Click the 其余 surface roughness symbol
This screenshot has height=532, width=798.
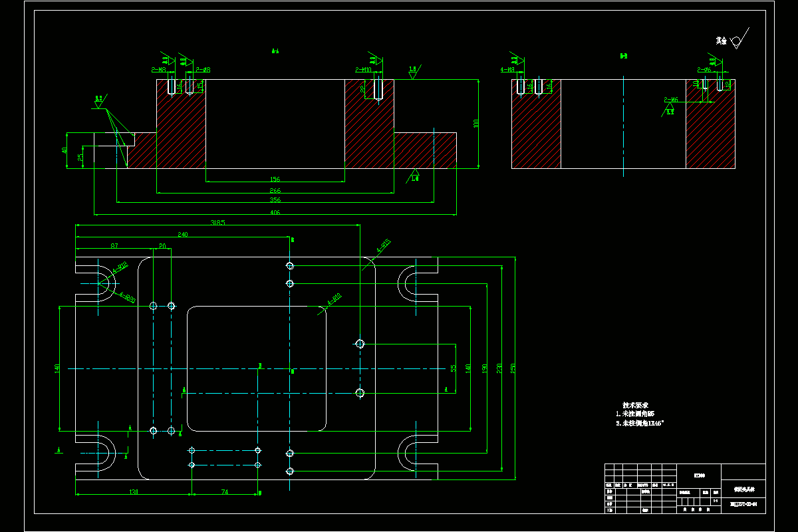(x=733, y=40)
